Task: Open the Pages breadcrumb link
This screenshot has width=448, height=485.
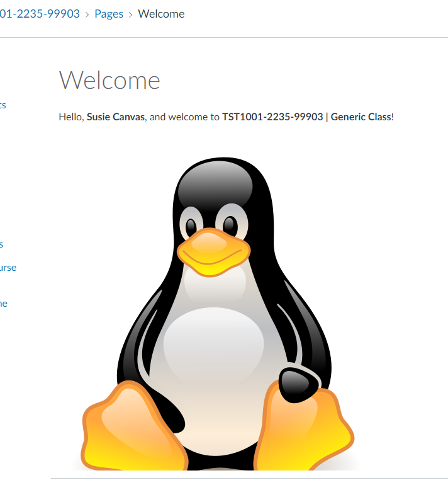Action: 109,14
